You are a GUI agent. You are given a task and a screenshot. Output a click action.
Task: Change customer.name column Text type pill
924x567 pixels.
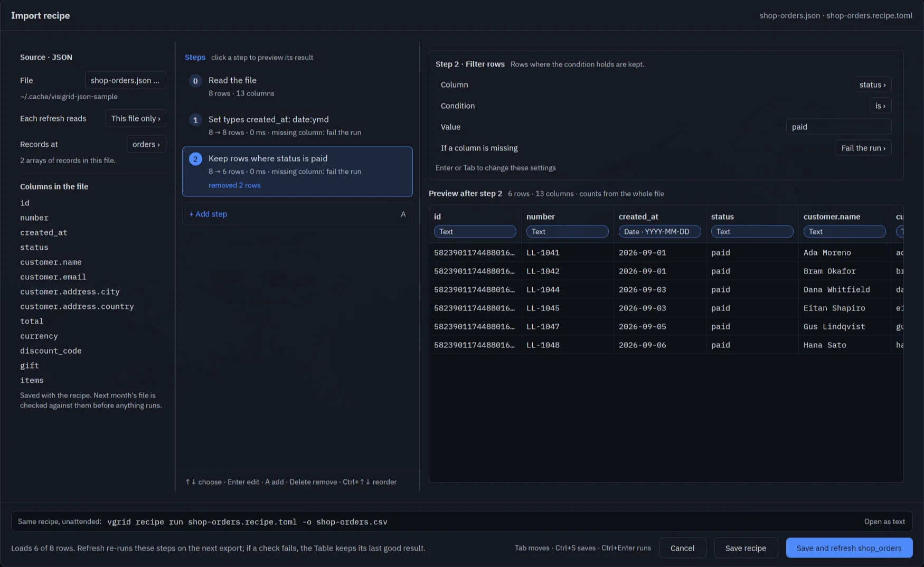pyautogui.click(x=844, y=232)
